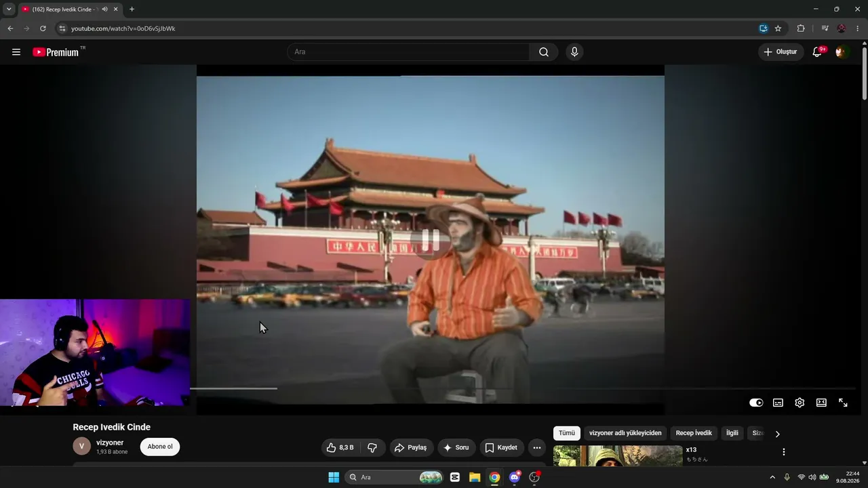Screen dimensions: 868x488
Task: Share the video via Paylaş
Action: tap(411, 447)
